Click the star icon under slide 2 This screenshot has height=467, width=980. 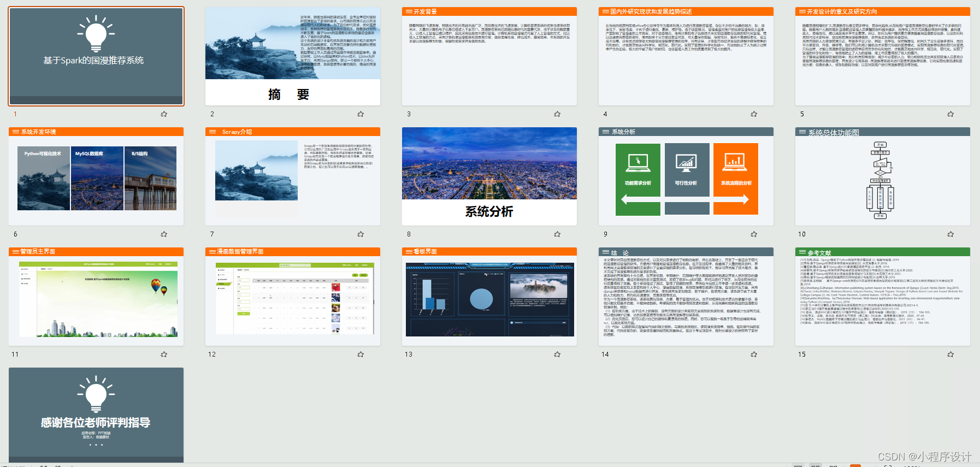pyautogui.click(x=361, y=114)
